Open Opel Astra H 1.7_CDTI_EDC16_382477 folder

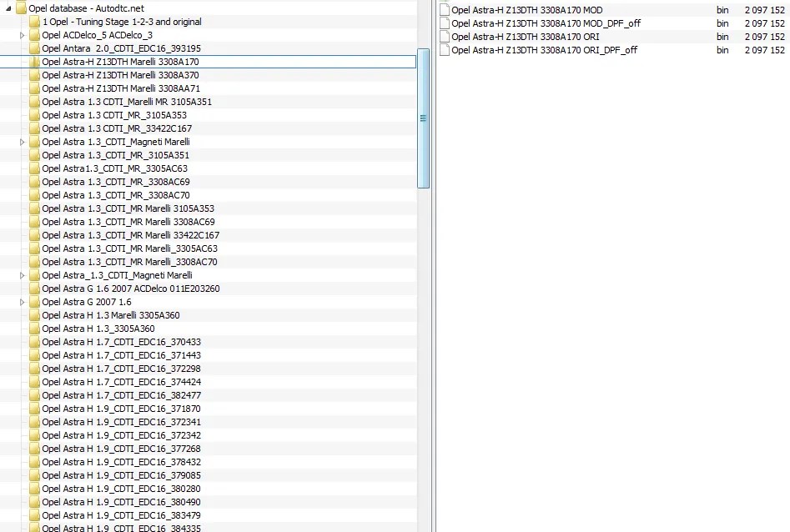[122, 395]
